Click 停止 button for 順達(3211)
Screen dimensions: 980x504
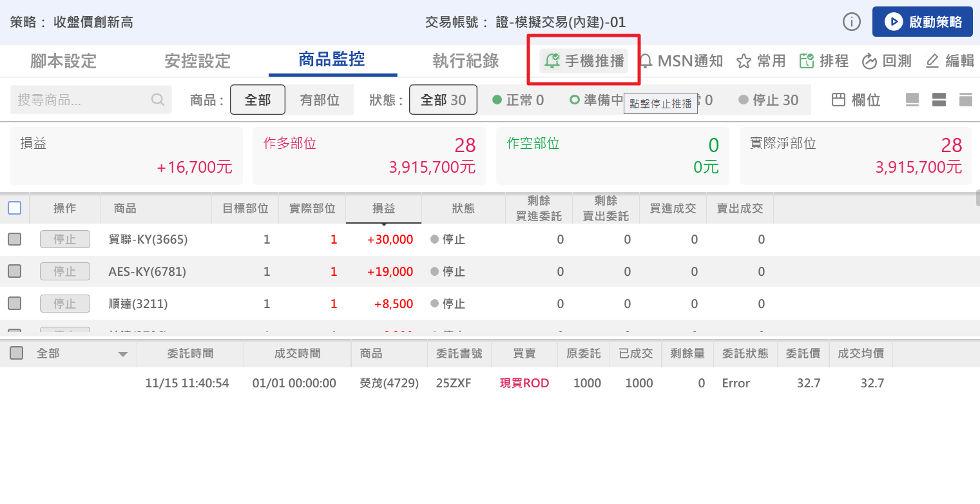point(64,304)
